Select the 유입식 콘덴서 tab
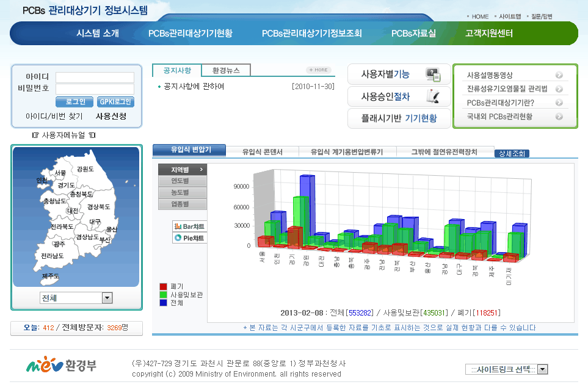The height and width of the screenshot is (390, 588). [262, 152]
